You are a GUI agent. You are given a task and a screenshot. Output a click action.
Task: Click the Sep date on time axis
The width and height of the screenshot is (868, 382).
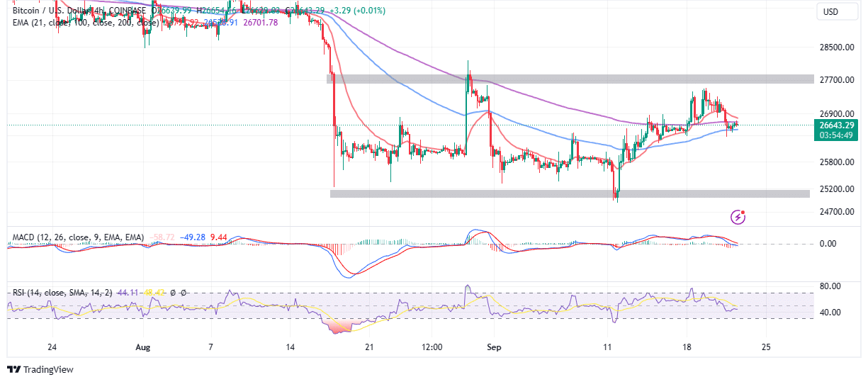[x=495, y=348]
